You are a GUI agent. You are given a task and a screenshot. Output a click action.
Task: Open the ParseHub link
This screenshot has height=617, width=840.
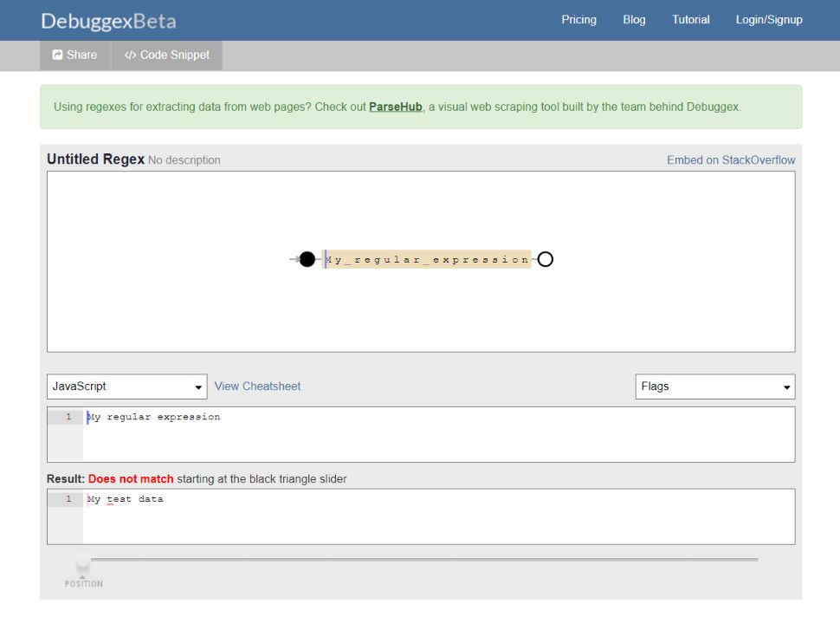[x=395, y=107]
